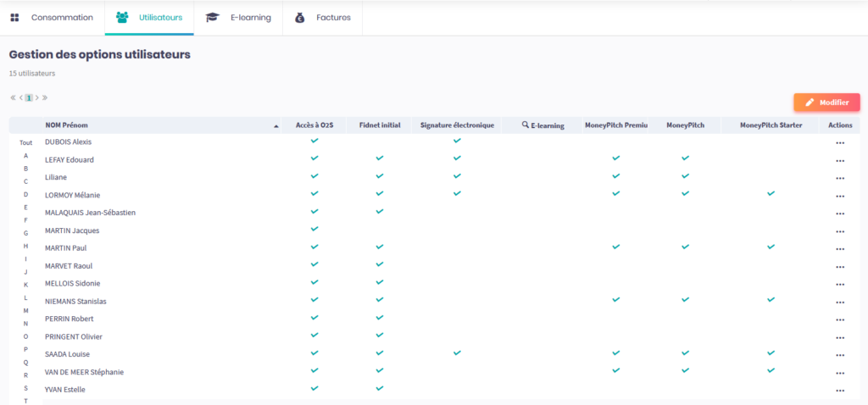Go to the first page using double arrow
Screen dimensions: 868x405
click(13, 98)
